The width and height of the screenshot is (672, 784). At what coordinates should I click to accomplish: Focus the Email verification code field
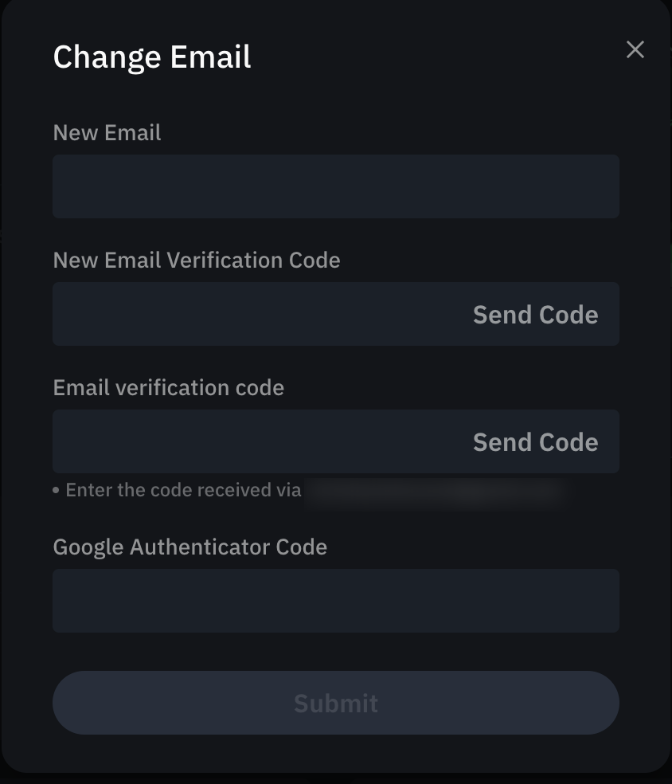(260, 441)
